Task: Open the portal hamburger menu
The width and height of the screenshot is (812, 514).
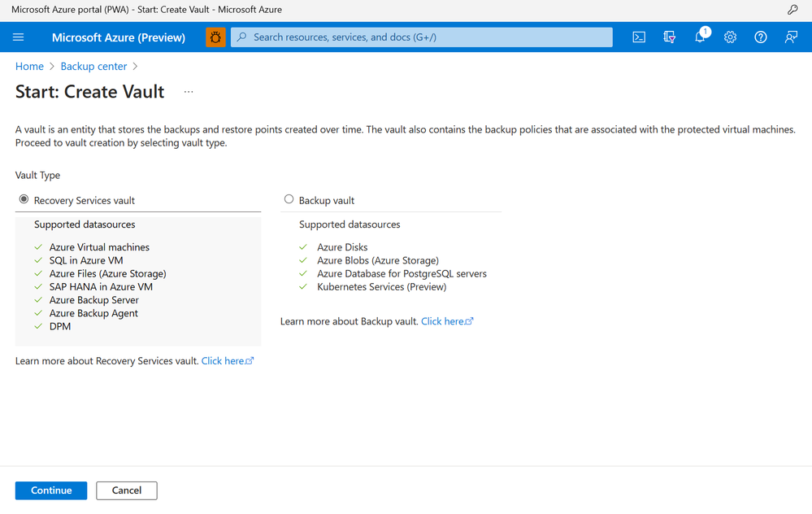Action: point(18,37)
